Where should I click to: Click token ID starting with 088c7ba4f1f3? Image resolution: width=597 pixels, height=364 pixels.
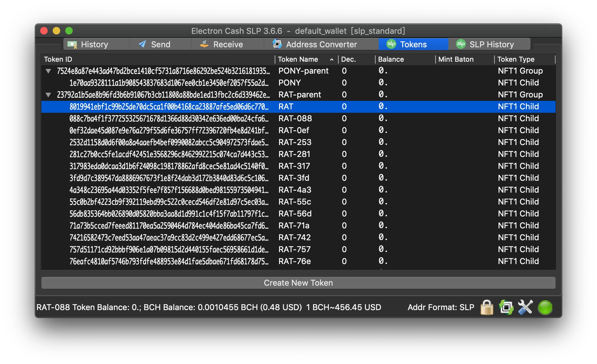169,119
